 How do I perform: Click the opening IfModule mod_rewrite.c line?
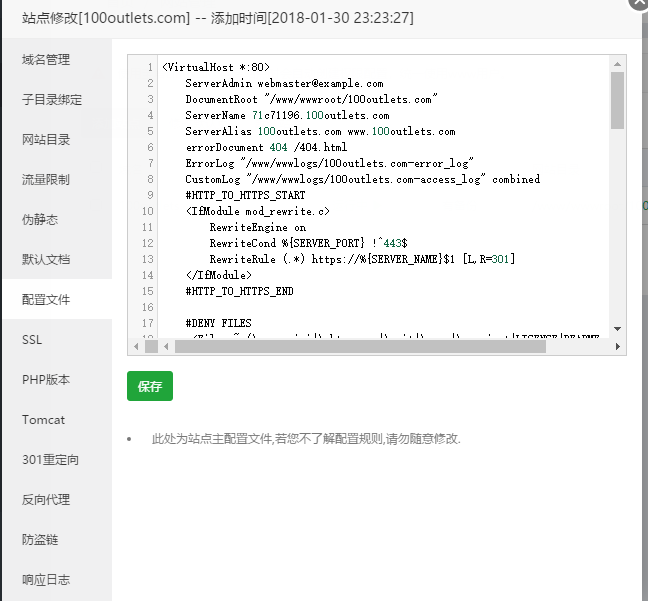point(257,212)
